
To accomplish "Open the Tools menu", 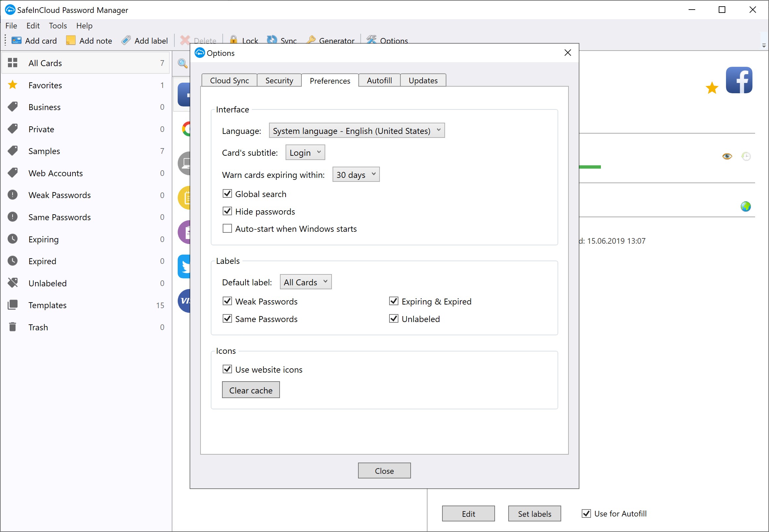I will [x=58, y=26].
